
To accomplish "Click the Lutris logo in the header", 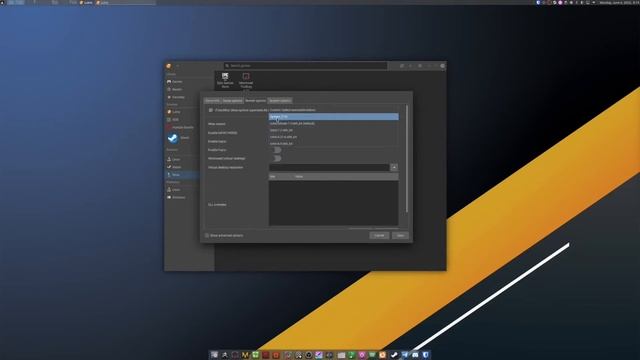I will (x=169, y=66).
